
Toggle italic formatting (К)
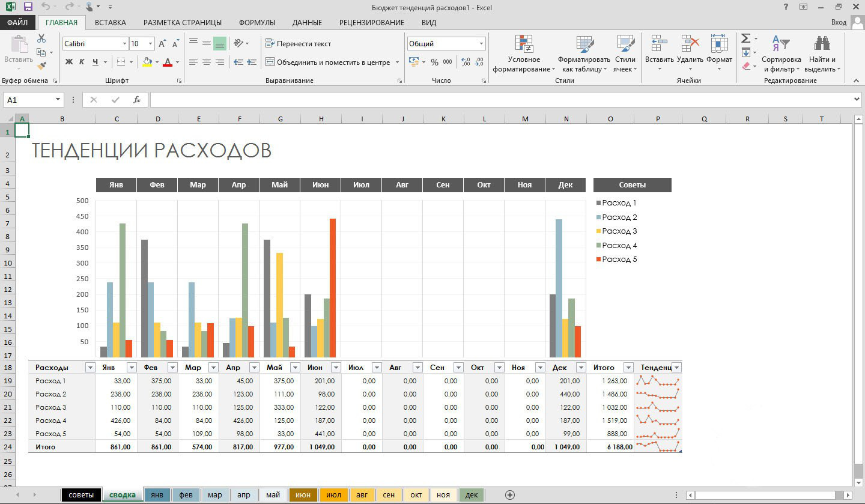[x=82, y=62]
